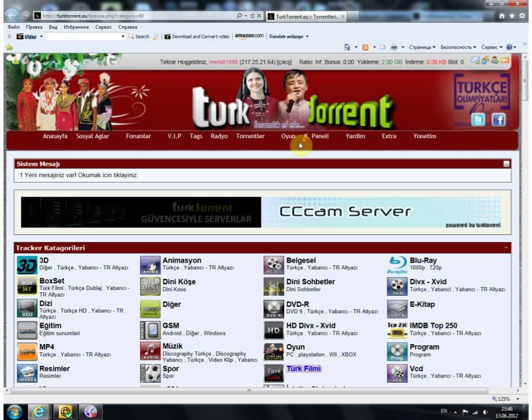This screenshot has width=532, height=420.
Task: Open the Вид menu
Action: (53, 27)
